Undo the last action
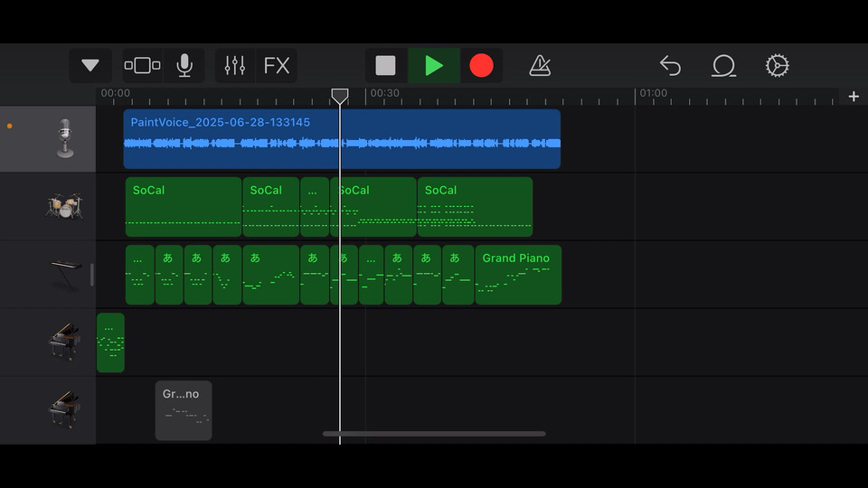 (670, 66)
